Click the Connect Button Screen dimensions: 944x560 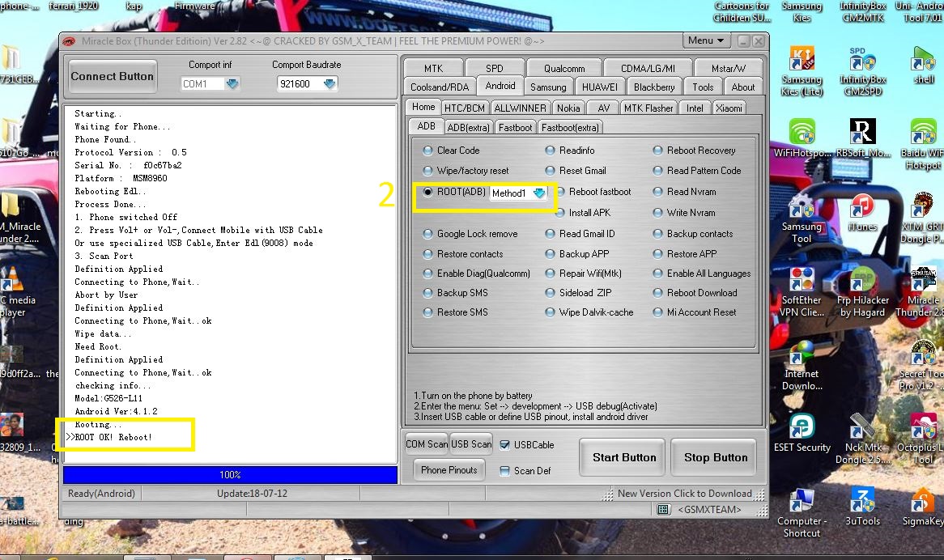(x=112, y=76)
